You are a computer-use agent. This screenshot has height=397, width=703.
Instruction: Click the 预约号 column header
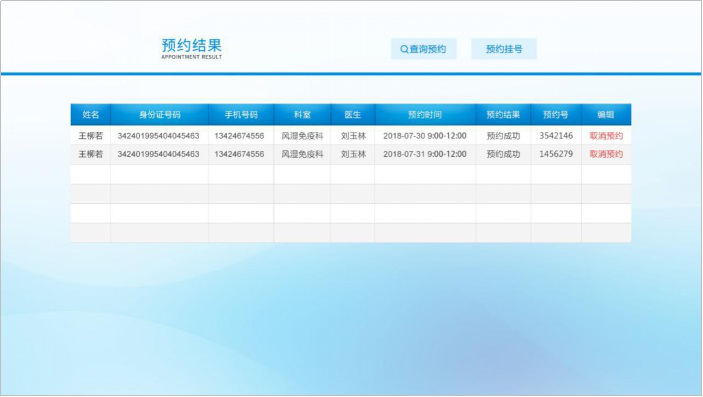(x=556, y=114)
